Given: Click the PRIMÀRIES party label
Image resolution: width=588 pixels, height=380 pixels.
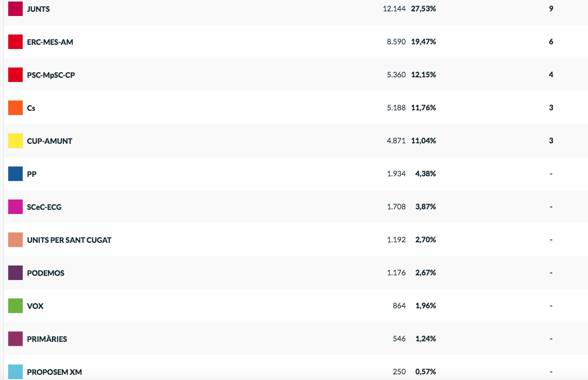Looking at the screenshot, I should [x=47, y=339].
